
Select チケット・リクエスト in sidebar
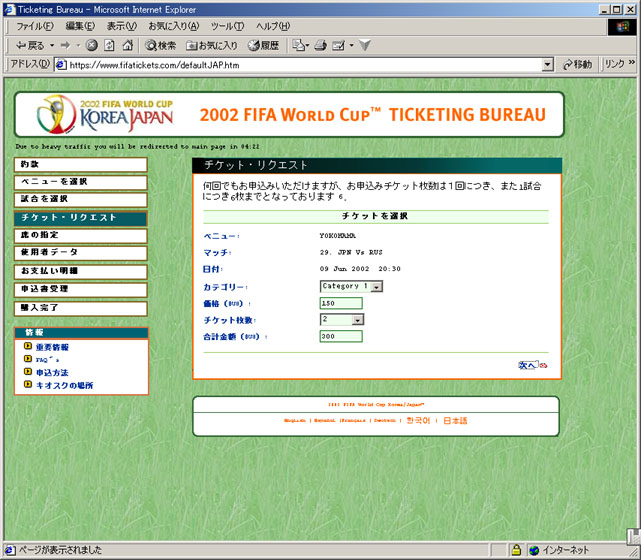pyautogui.click(x=81, y=218)
